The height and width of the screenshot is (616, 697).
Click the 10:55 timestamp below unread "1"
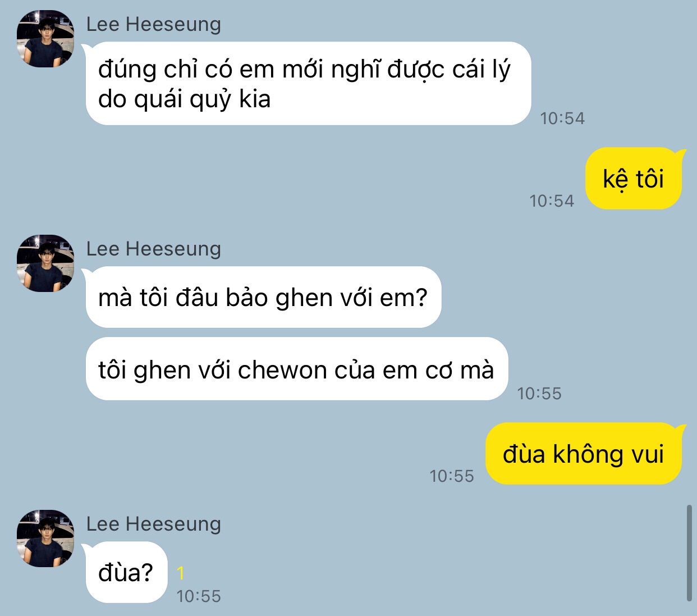click(x=199, y=596)
